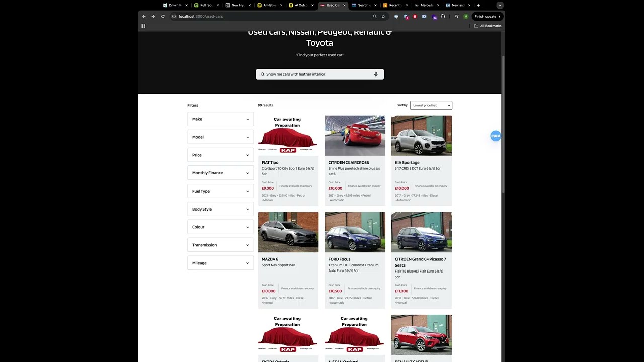Switch to the Recently browser tab
The height and width of the screenshot is (362, 644).
[395, 5]
